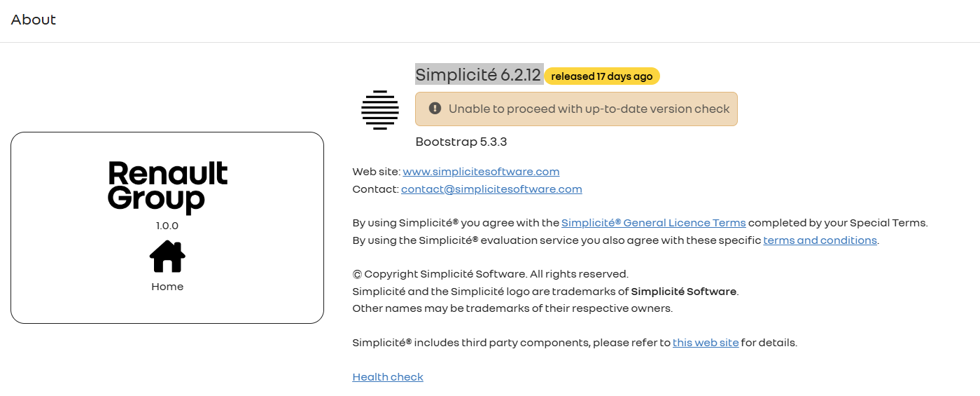Click the exclamation warning icon in alert
Screen dimensions: 980x396
pos(435,109)
